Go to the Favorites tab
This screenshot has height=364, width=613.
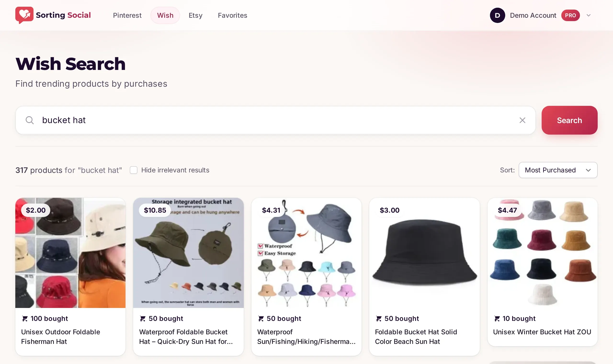click(233, 15)
